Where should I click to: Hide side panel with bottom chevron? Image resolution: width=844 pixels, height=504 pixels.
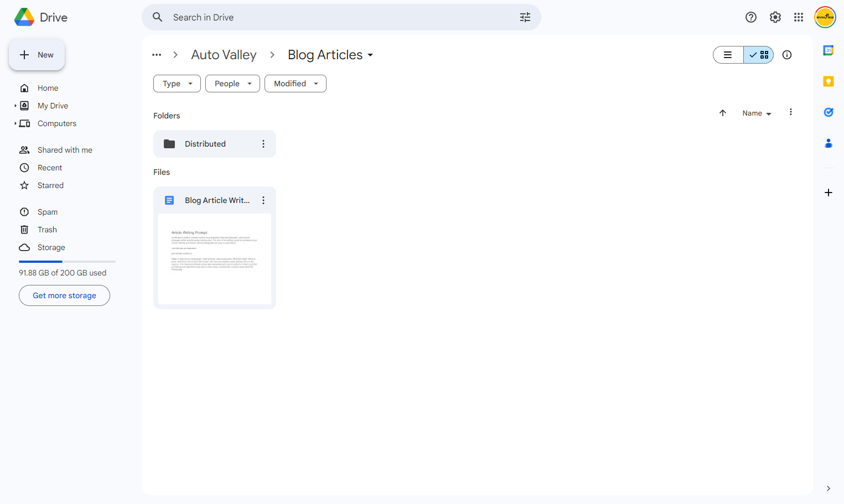point(828,489)
